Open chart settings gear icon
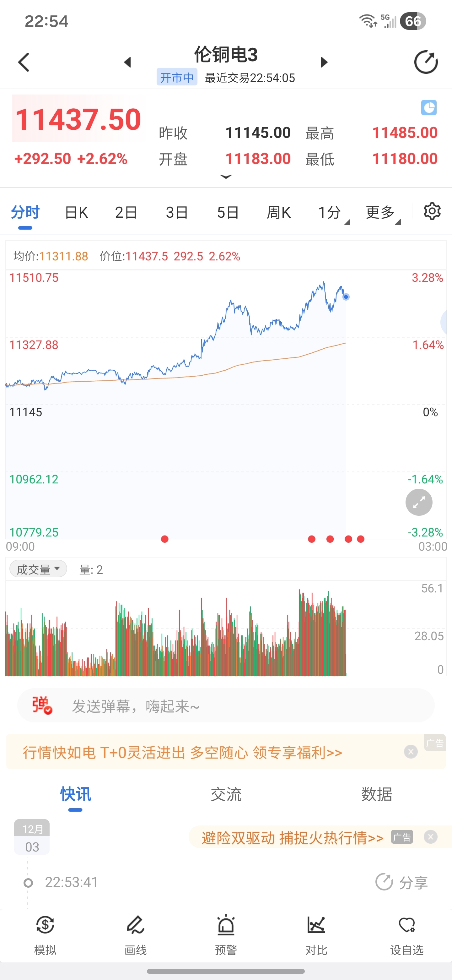Image resolution: width=452 pixels, height=980 pixels. pos(432,211)
